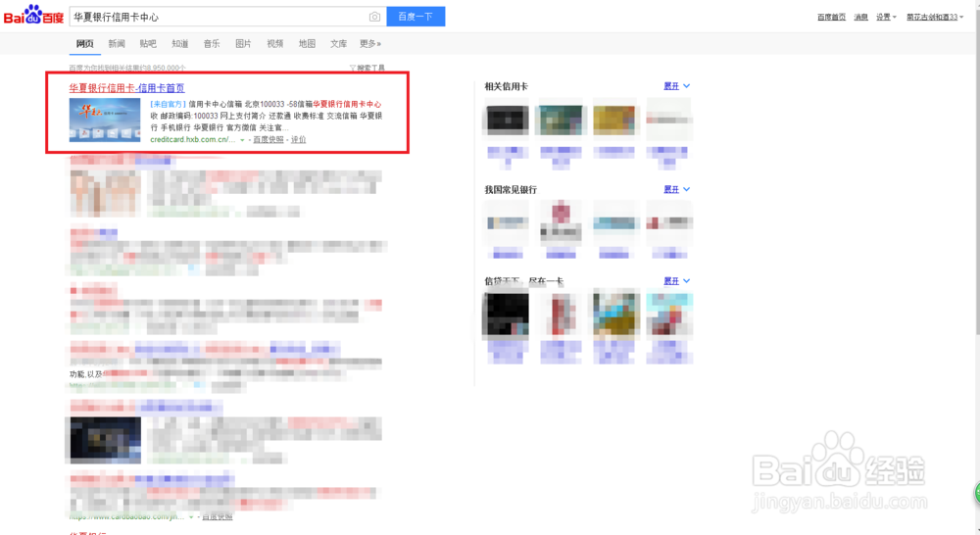Viewport: 980px width, 535px height.
Task: Expand the 设置 settings dropdown
Action: coord(886,17)
